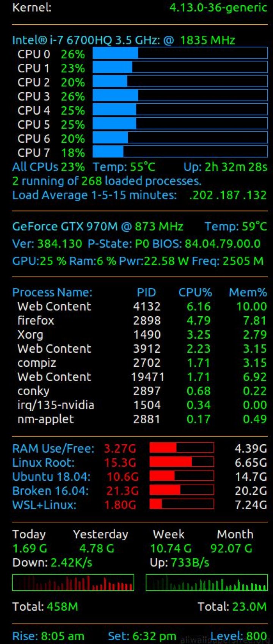The image size is (273, 644).
Task: Click the RAM Use/Free red bar
Action: coord(182,448)
